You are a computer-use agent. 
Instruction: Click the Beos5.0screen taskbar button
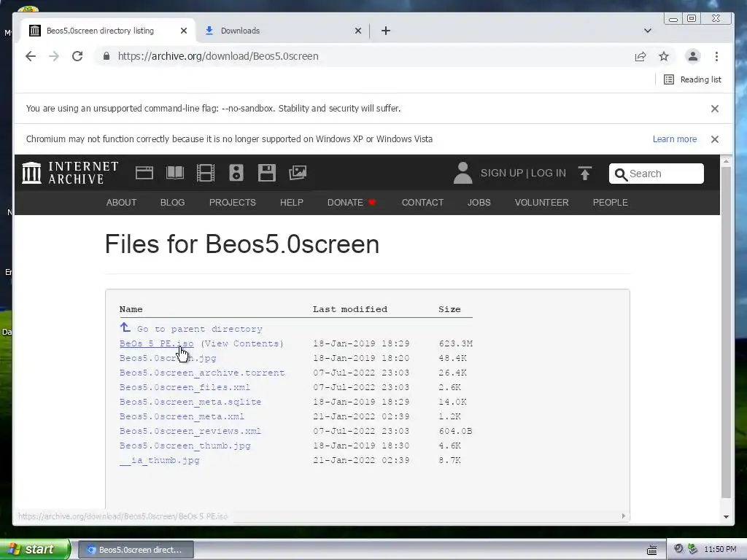(135, 550)
